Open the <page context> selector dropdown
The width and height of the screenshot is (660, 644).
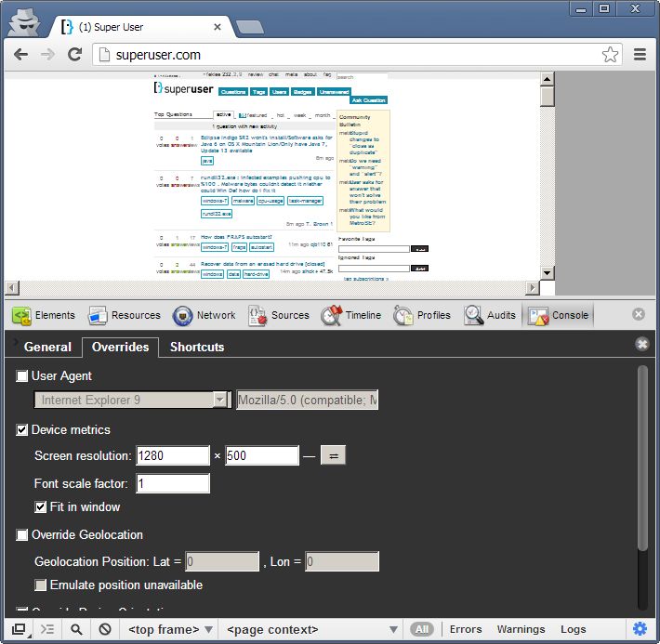[312, 629]
